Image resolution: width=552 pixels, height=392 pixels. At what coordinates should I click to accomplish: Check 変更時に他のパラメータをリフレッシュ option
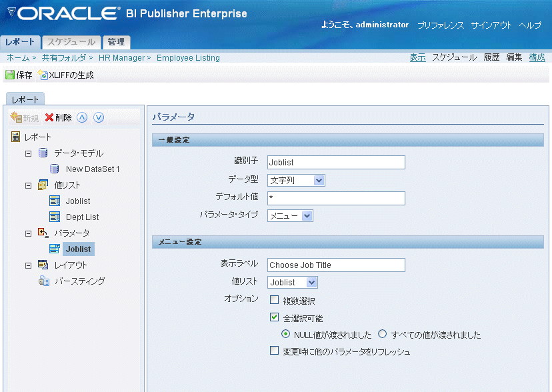coord(274,351)
